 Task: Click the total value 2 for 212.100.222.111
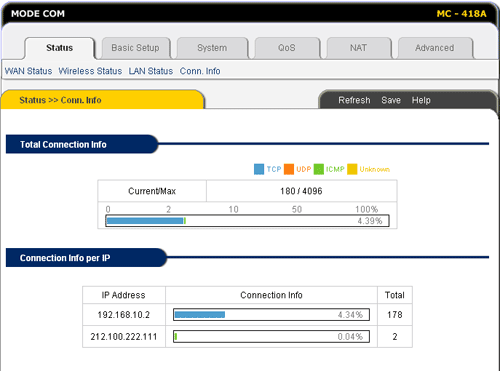coord(395,337)
